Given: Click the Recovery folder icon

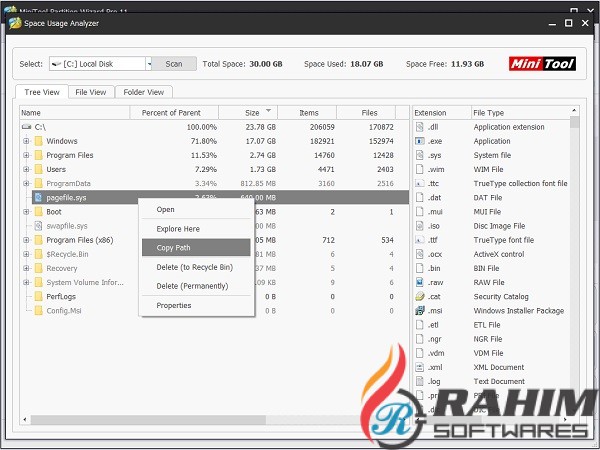Looking at the screenshot, I should (x=38, y=269).
